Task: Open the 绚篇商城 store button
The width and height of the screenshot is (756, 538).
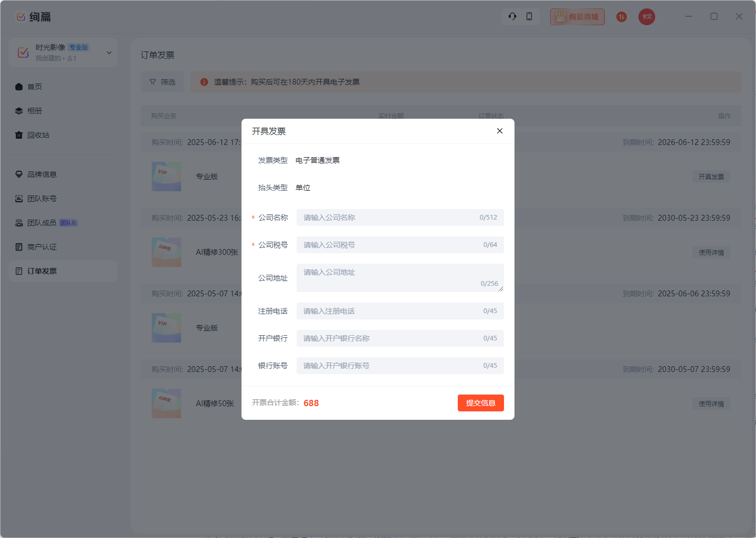Action: 577,17
